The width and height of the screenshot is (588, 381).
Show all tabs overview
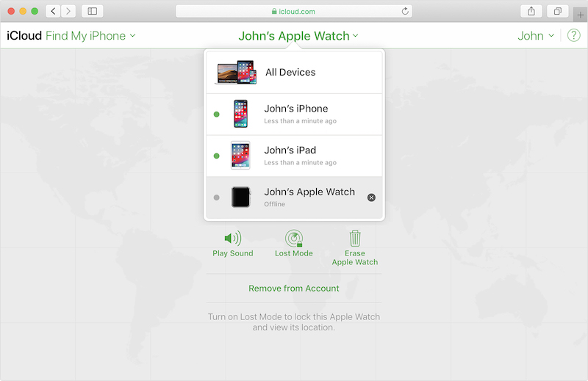coord(558,11)
